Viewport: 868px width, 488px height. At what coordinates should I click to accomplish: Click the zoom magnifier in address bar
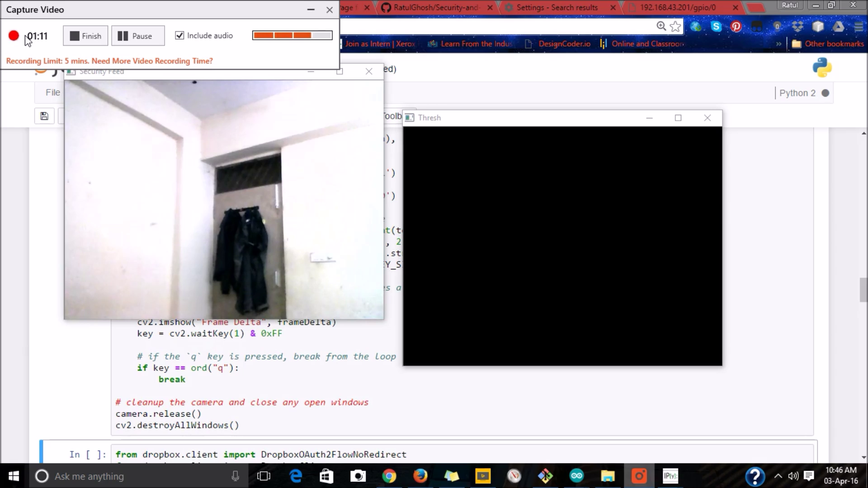click(661, 26)
